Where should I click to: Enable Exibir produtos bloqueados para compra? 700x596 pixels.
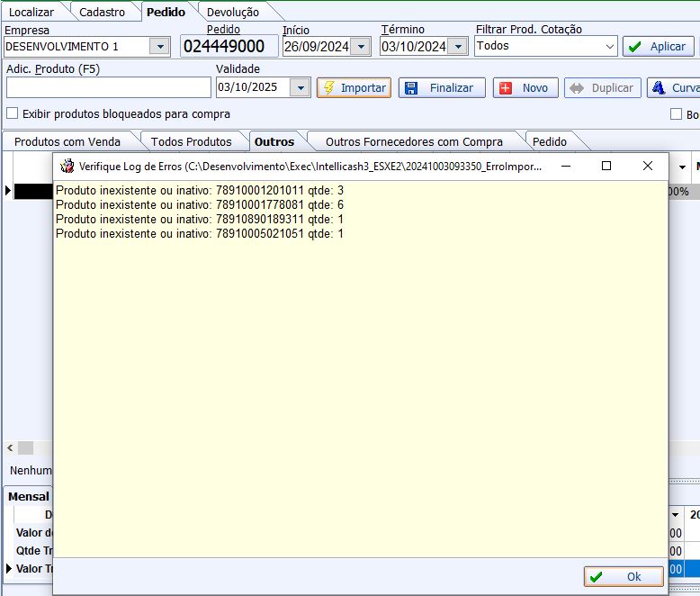point(13,114)
